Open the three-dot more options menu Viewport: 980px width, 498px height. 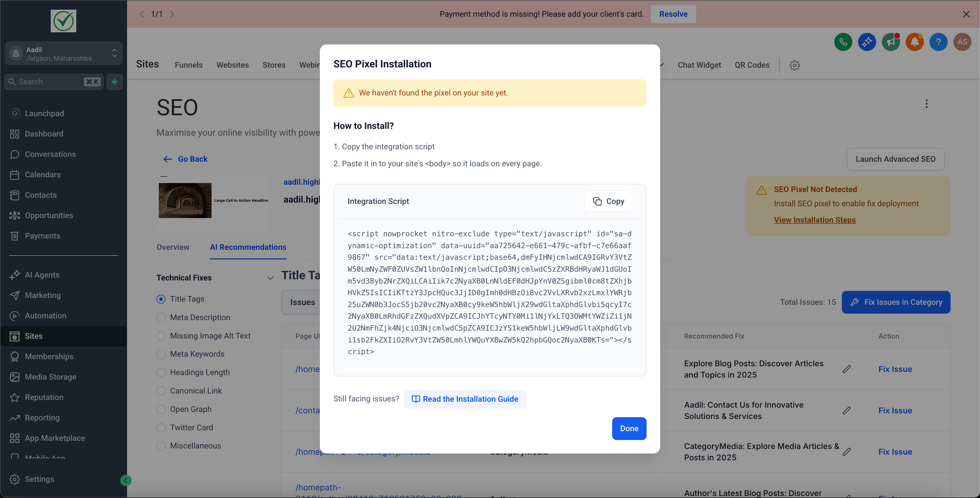coord(926,104)
